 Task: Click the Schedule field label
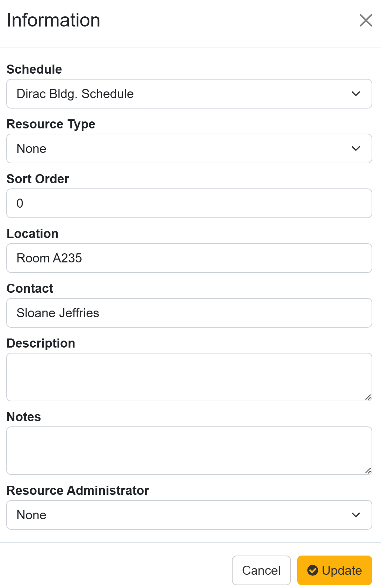pyautogui.click(x=34, y=69)
